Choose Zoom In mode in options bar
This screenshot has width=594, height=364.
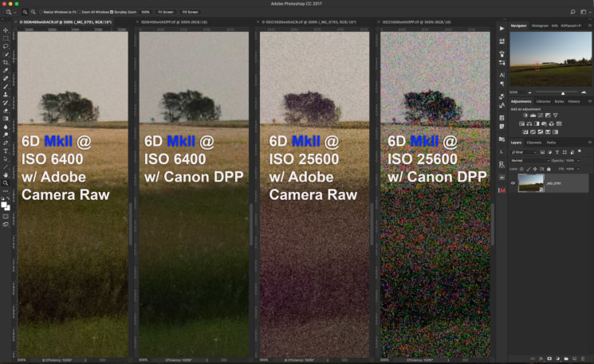coord(25,12)
